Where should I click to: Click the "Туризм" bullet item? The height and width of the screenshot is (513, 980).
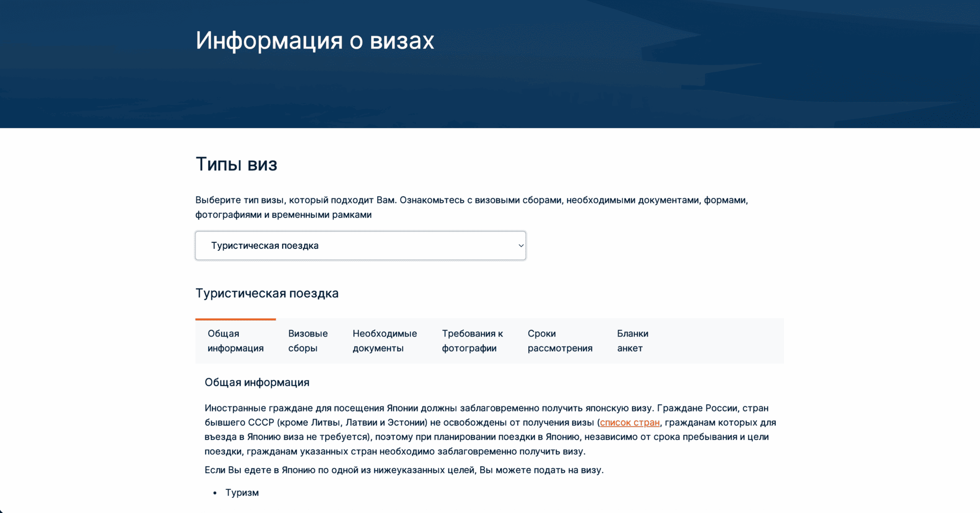pos(241,493)
